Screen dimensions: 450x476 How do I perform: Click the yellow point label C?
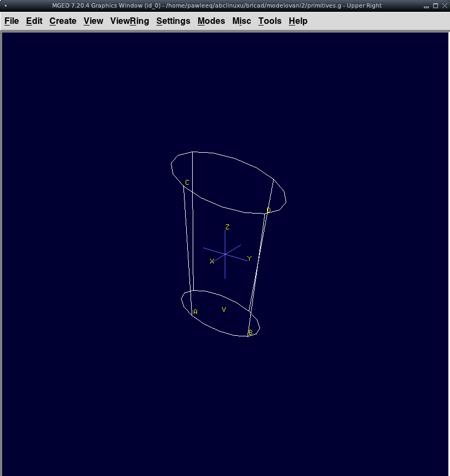(x=187, y=183)
